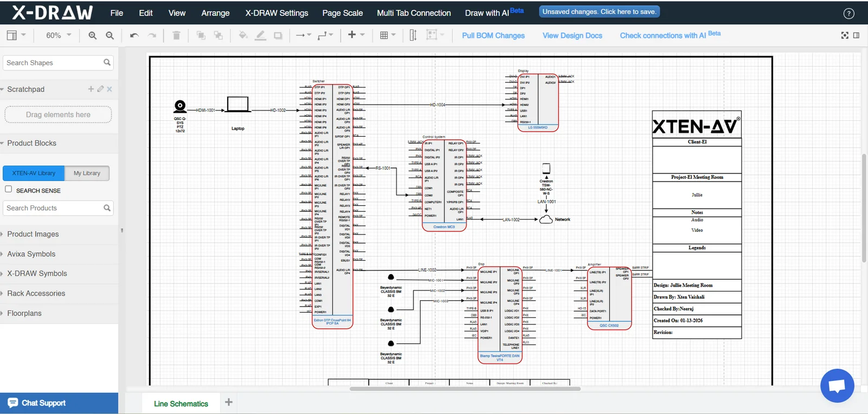Add new item to Scratchpad
The width and height of the screenshot is (868, 414).
(x=91, y=89)
